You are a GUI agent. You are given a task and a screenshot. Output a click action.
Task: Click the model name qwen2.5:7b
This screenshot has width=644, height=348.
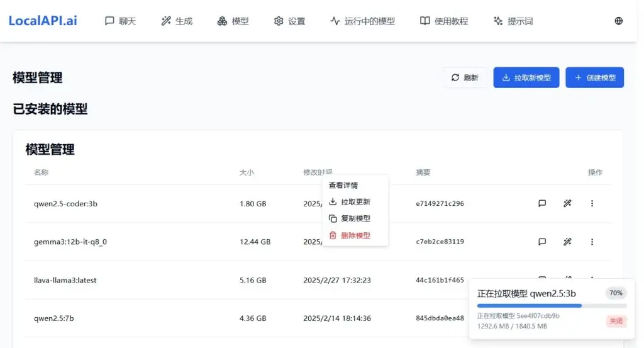coord(54,318)
